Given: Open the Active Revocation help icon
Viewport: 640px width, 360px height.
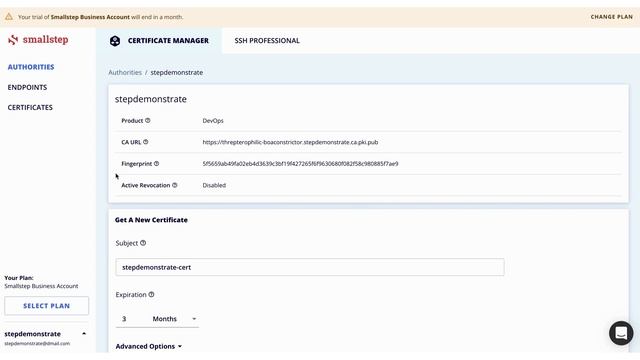Looking at the screenshot, I should tap(175, 185).
